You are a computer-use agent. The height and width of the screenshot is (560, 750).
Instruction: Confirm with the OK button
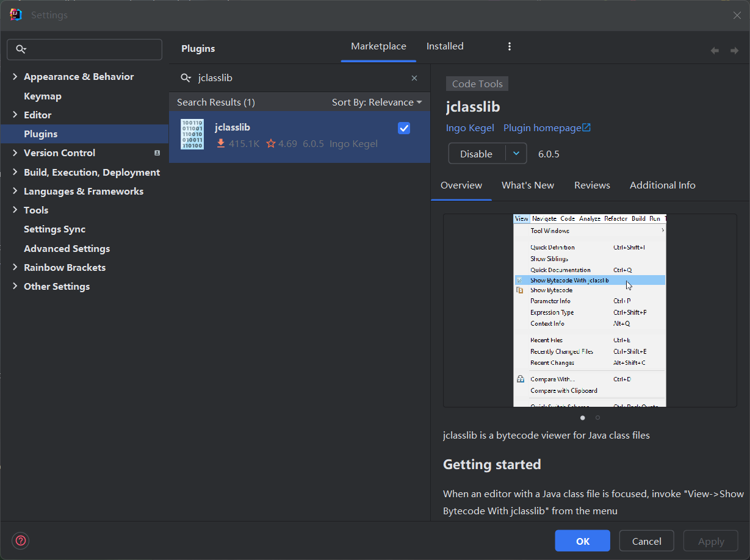582,541
